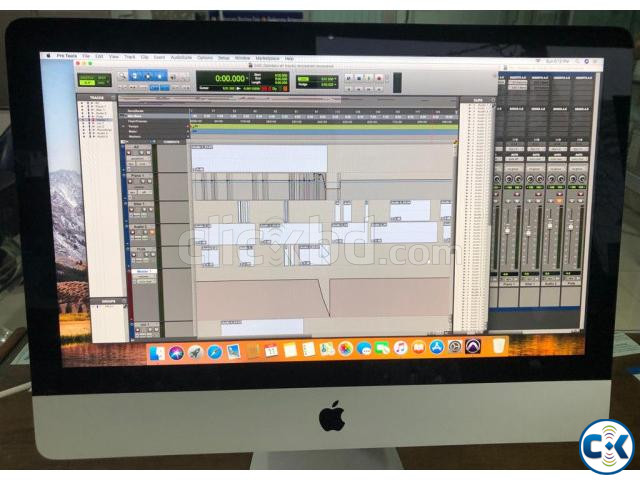Viewport: 640px width, 480px height.
Task: Open App Store from the Dock
Action: click(436, 347)
